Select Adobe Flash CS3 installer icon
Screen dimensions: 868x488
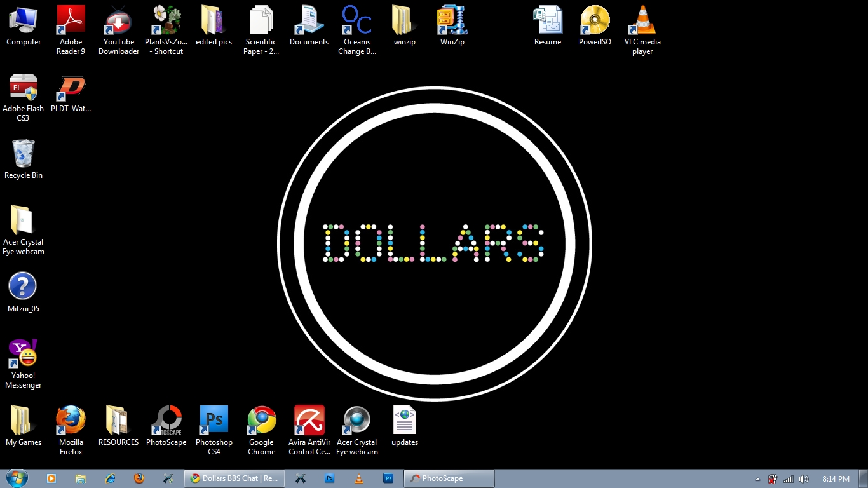point(24,97)
